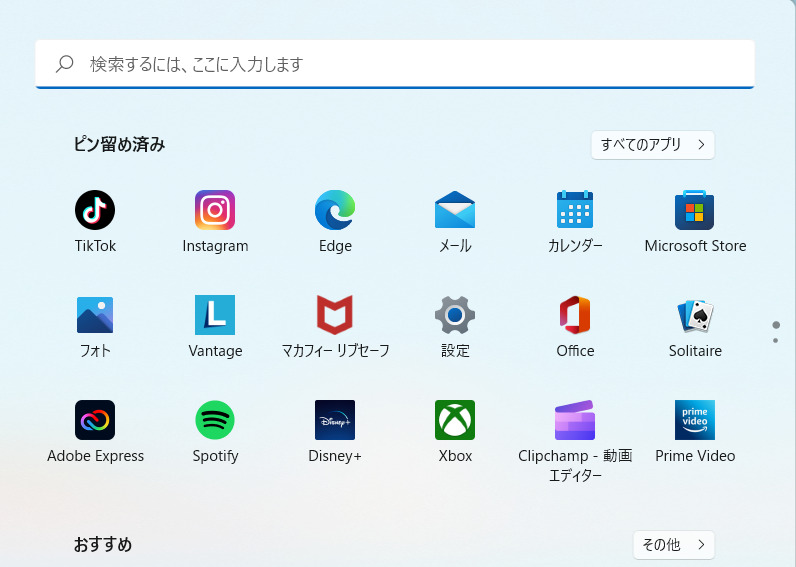Open the メール app
796x567 pixels.
[455, 210]
